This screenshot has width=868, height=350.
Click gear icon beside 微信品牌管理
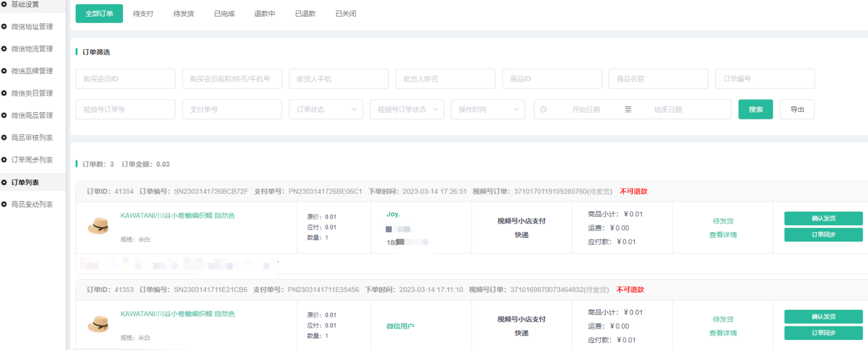4,71
